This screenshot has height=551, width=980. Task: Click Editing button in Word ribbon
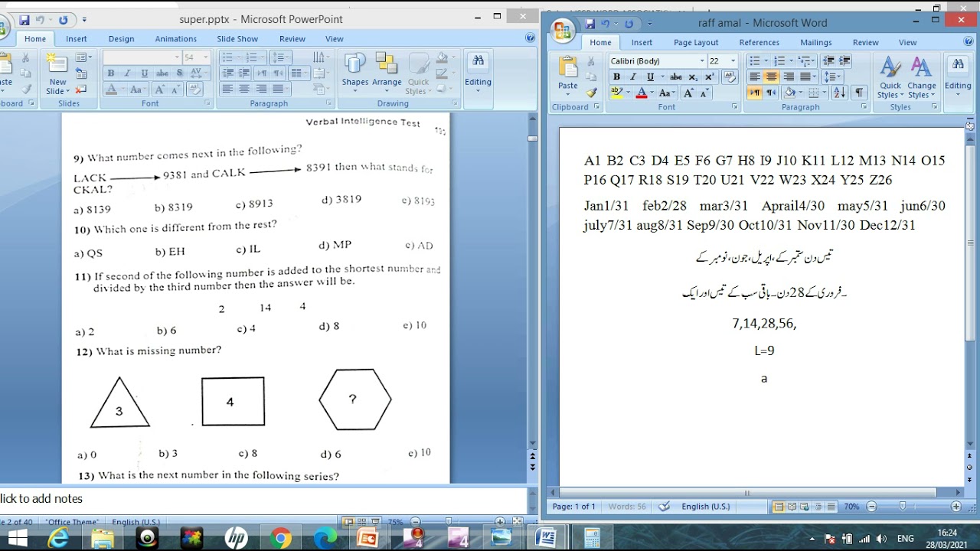click(958, 77)
